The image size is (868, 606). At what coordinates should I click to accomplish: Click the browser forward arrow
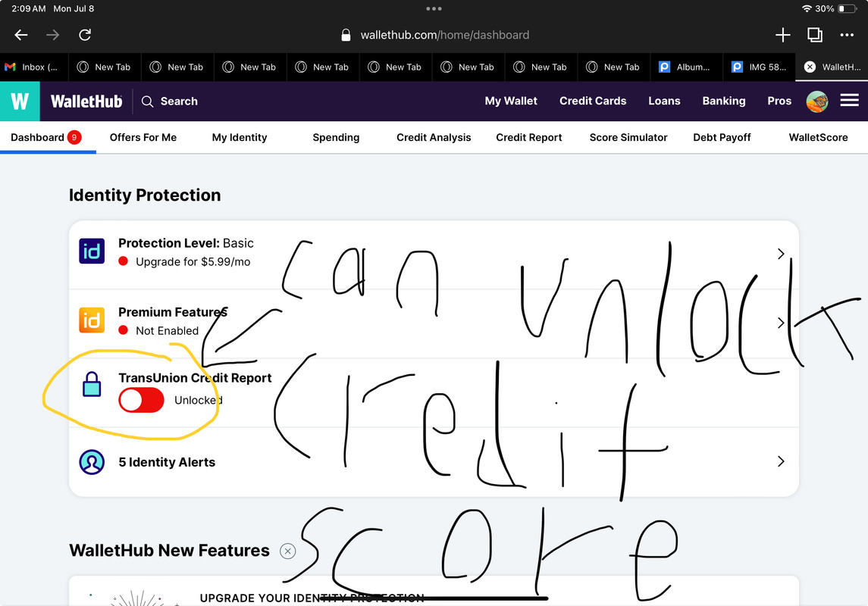point(52,35)
